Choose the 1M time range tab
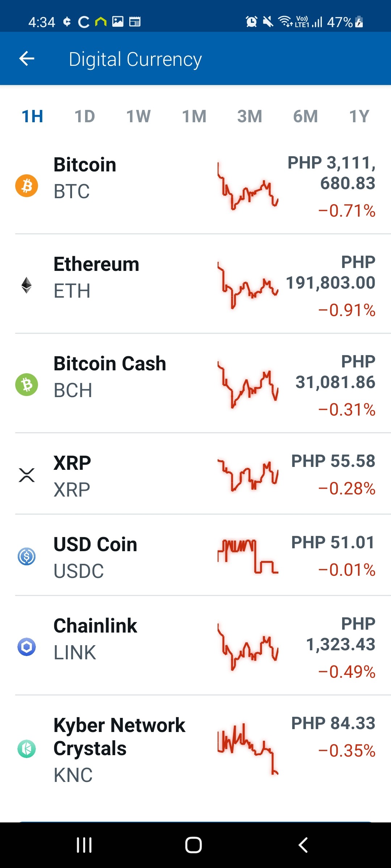 coord(194,116)
